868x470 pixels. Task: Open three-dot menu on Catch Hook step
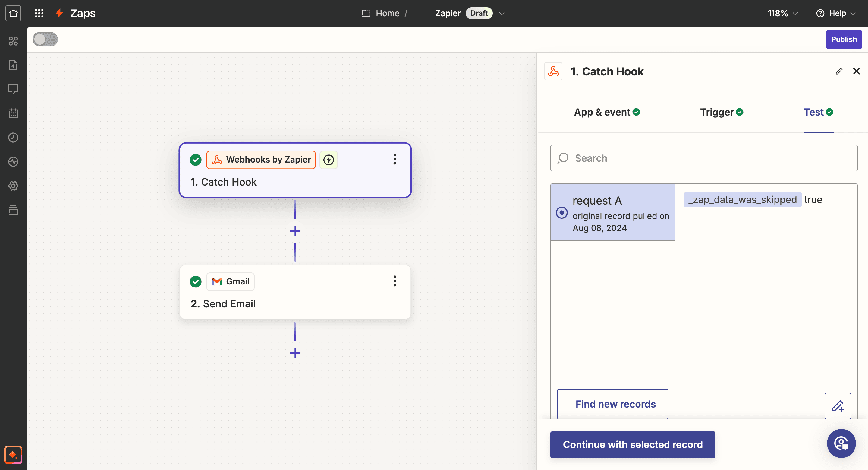tap(395, 159)
